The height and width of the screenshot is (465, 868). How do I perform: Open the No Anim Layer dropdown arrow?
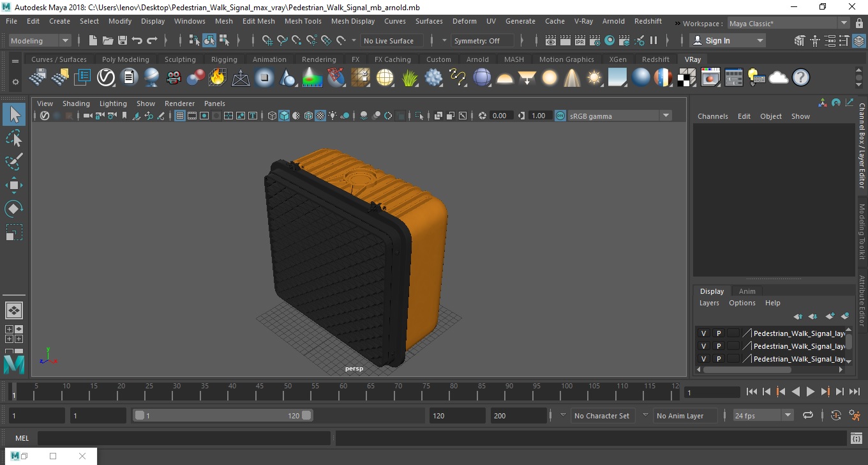click(645, 415)
